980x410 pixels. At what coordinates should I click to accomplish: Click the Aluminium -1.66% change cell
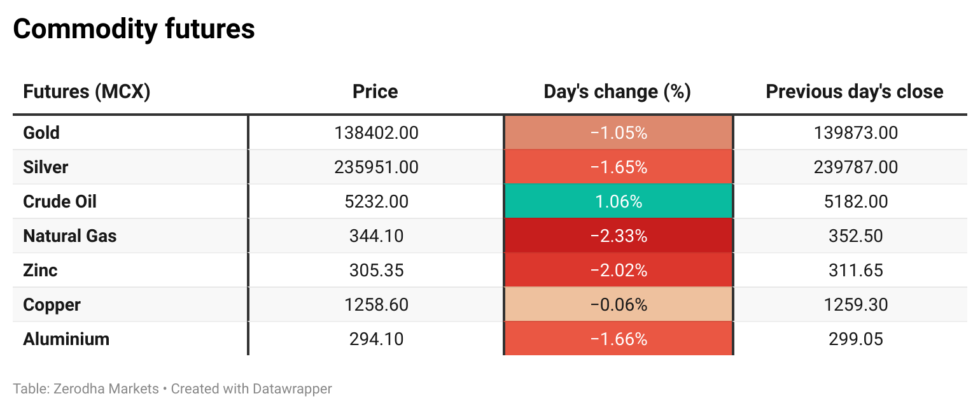click(619, 339)
